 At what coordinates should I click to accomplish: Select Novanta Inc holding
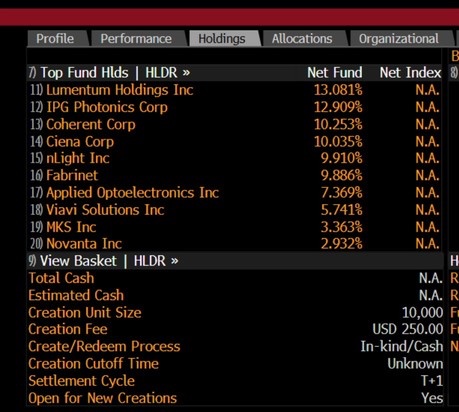[x=84, y=244]
